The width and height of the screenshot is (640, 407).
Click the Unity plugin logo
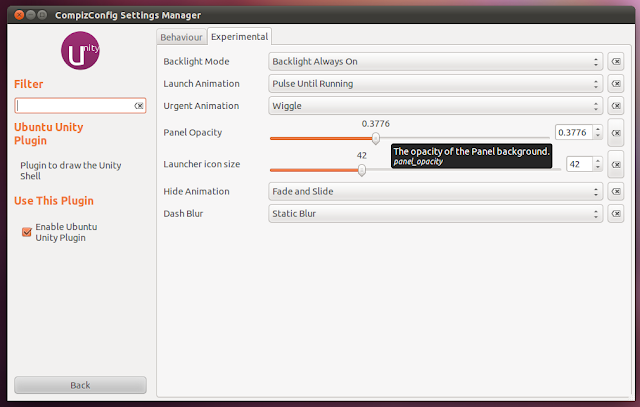coord(80,51)
